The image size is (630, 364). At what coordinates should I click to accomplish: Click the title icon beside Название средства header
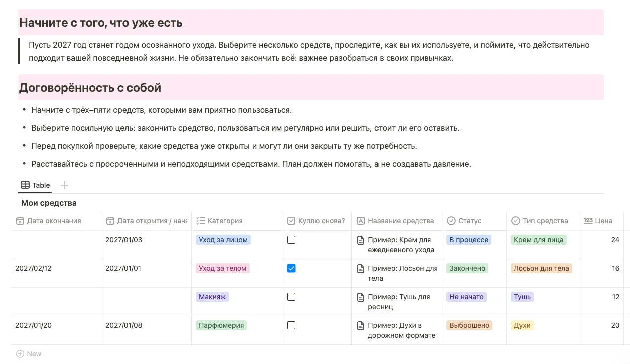[x=361, y=221]
